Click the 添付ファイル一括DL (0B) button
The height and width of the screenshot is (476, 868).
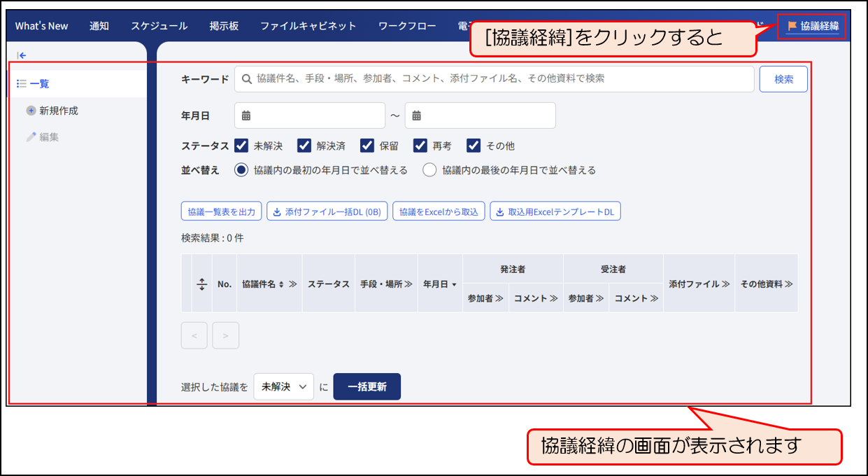pos(327,211)
